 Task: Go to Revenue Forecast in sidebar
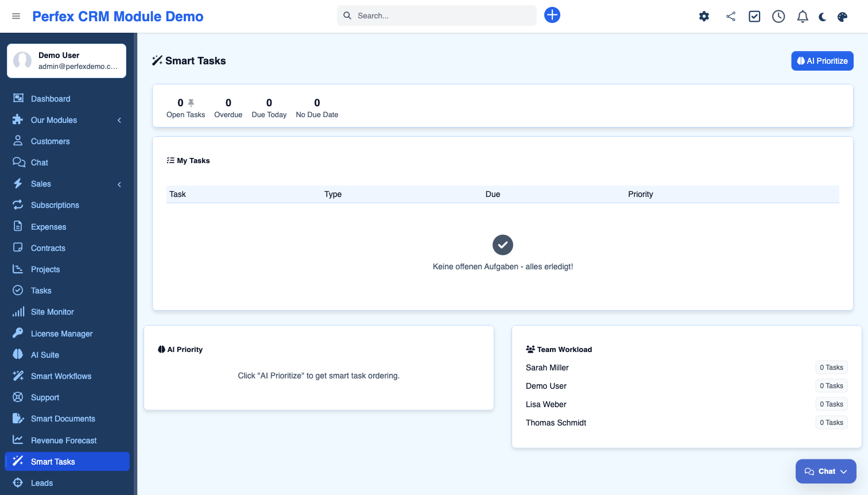(64, 440)
